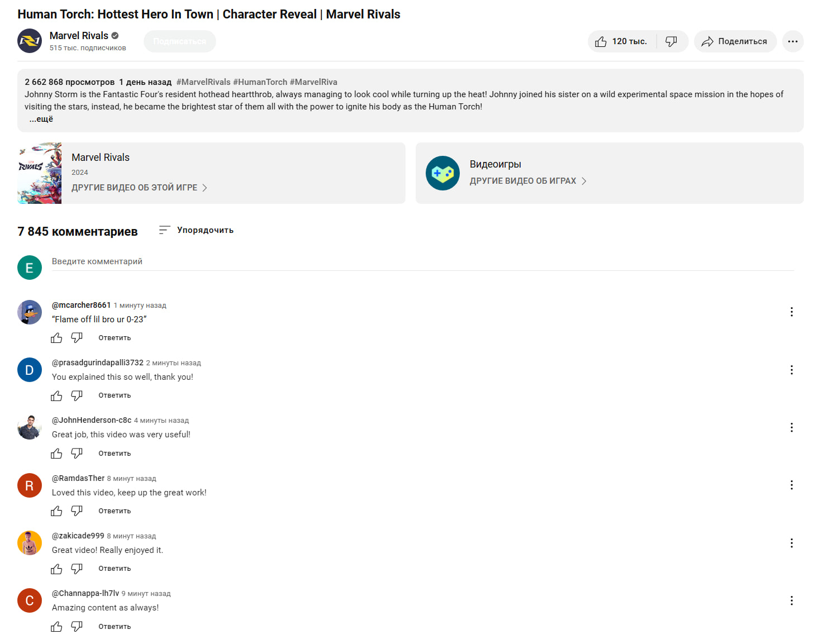Open options menu for @RamdasTher comment

click(792, 485)
